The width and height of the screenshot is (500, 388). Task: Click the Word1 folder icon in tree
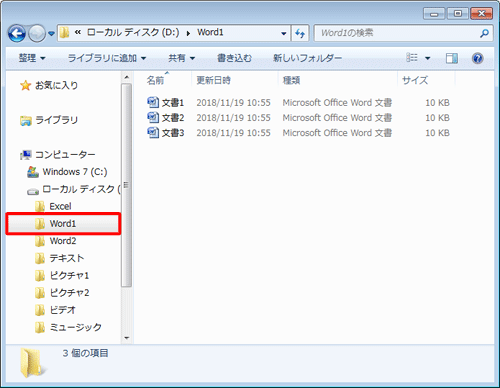point(40,224)
